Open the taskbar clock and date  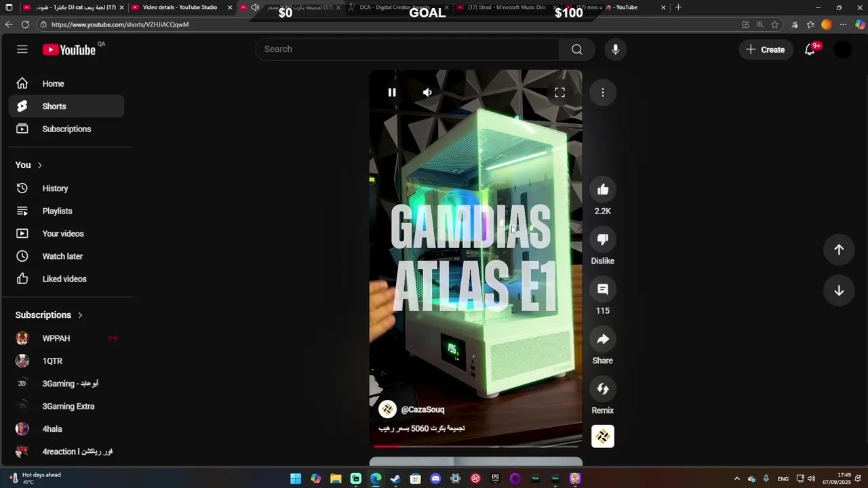(x=837, y=479)
